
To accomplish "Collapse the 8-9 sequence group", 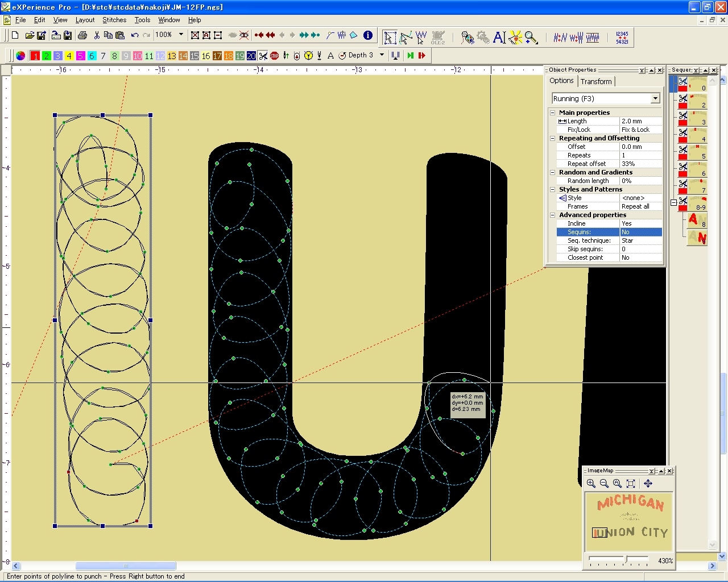I will (673, 202).
